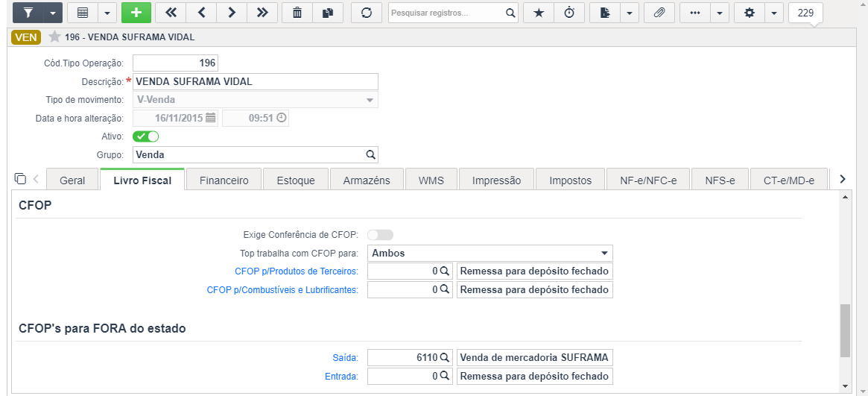Run search with the magnifier in Pesquisar registros
The image size is (868, 396).
pyautogui.click(x=510, y=13)
